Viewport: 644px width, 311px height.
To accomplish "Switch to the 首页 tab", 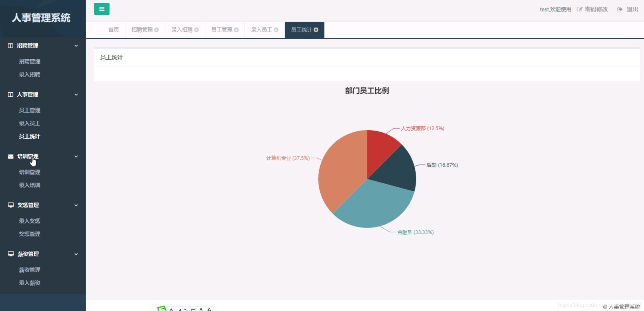I will pos(113,30).
